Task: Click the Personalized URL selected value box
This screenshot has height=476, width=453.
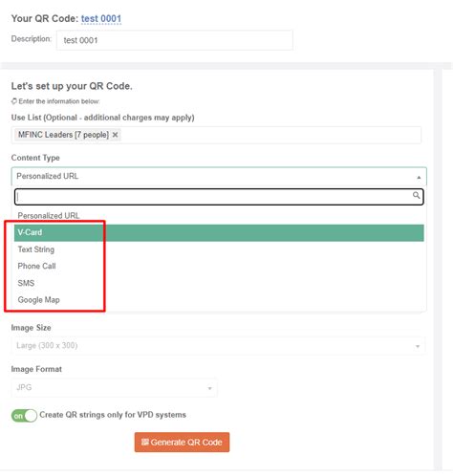Action: 219,176
